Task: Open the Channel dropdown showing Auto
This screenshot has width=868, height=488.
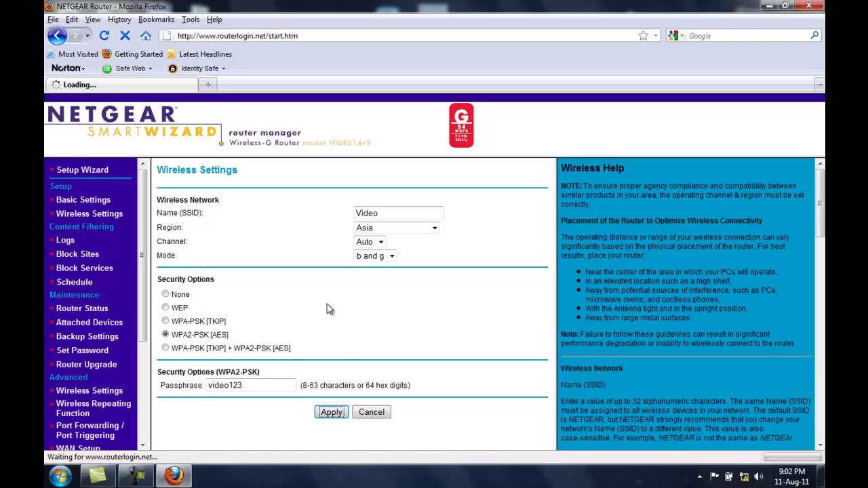Action: pos(370,242)
